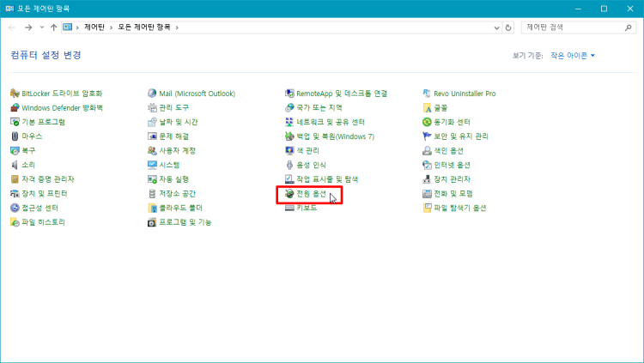Open 소리 (Sound) settings

click(x=28, y=165)
